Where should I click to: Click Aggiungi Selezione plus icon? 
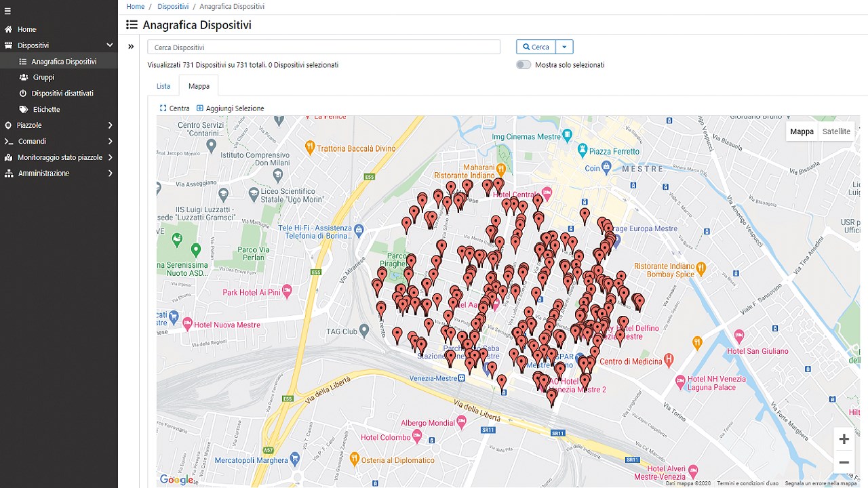(200, 108)
